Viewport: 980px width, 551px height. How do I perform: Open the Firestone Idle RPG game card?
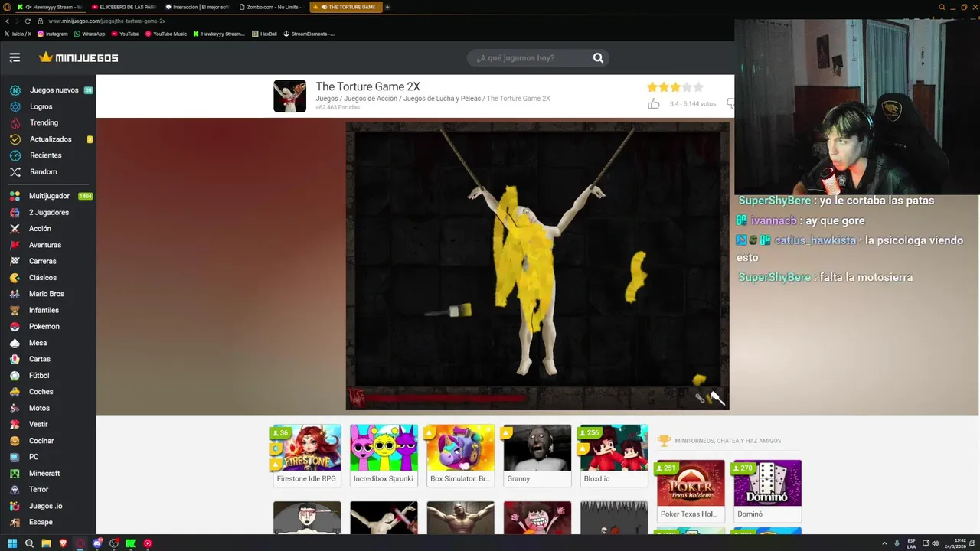[306, 455]
